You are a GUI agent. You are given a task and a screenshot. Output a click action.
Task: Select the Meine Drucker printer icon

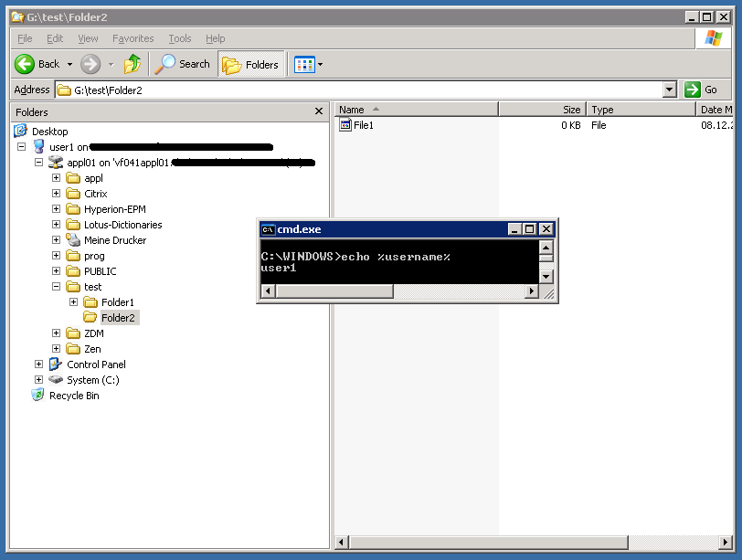click(73, 239)
